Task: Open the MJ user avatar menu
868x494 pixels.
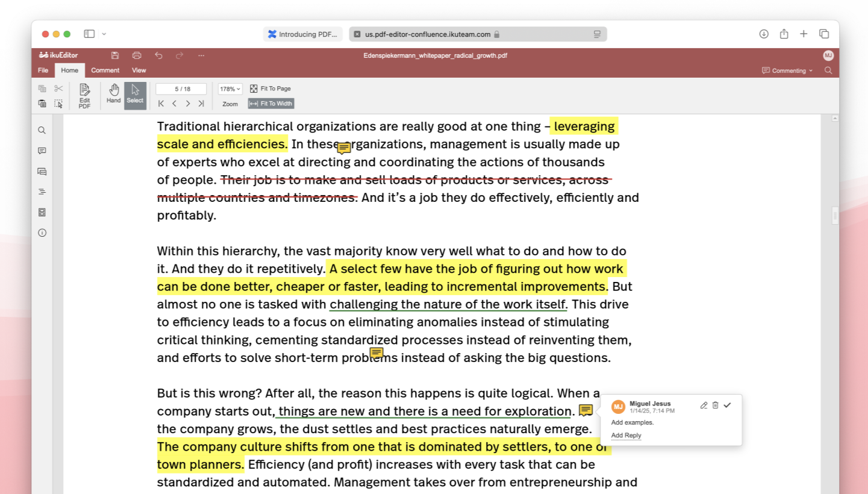Action: [x=828, y=55]
